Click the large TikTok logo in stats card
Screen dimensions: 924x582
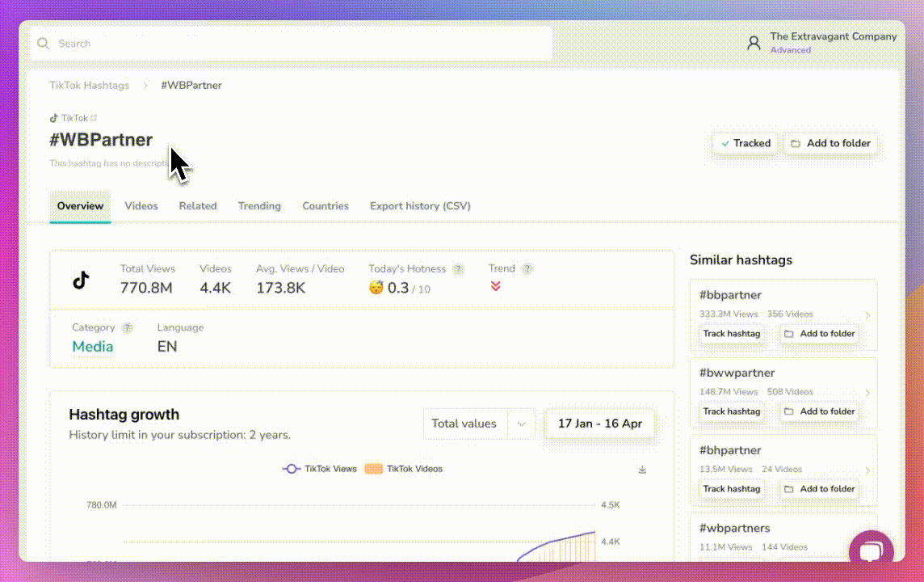[x=82, y=280]
